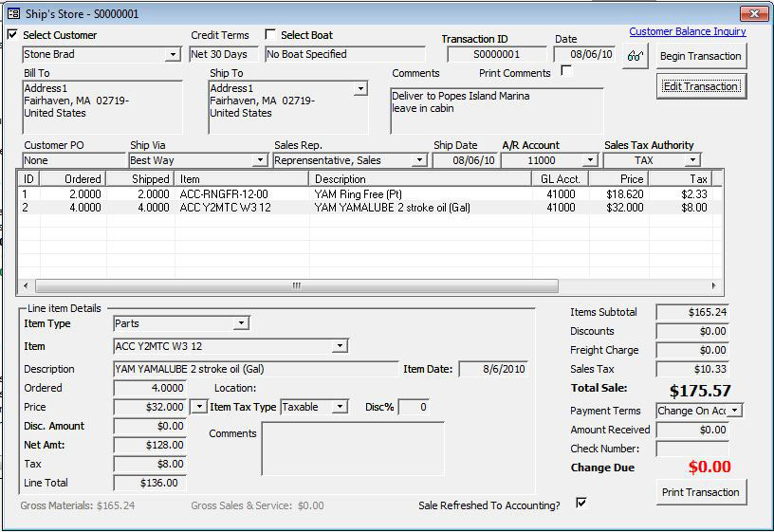Expand the Ship Via dropdown
The height and width of the screenshot is (532, 774).
pyautogui.click(x=260, y=161)
